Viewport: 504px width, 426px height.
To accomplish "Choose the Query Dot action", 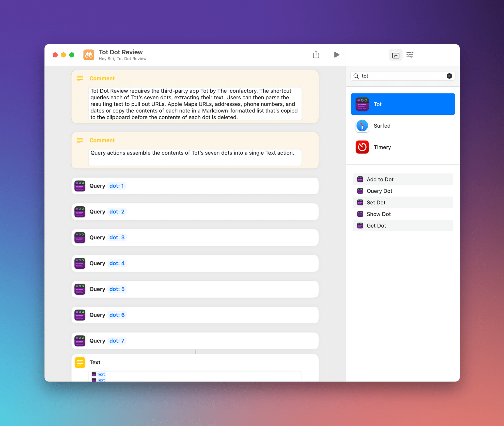I will pyautogui.click(x=403, y=191).
